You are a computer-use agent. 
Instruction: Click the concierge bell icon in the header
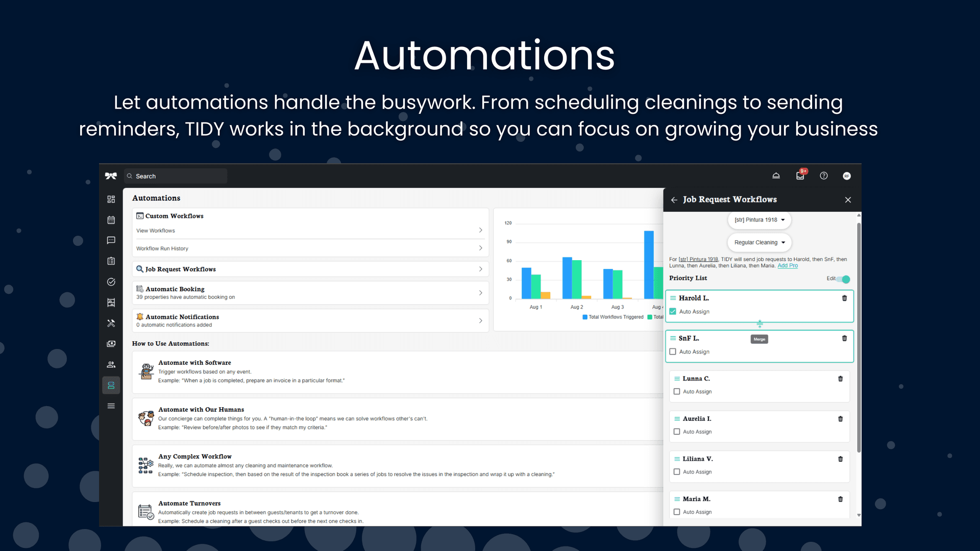tap(776, 176)
